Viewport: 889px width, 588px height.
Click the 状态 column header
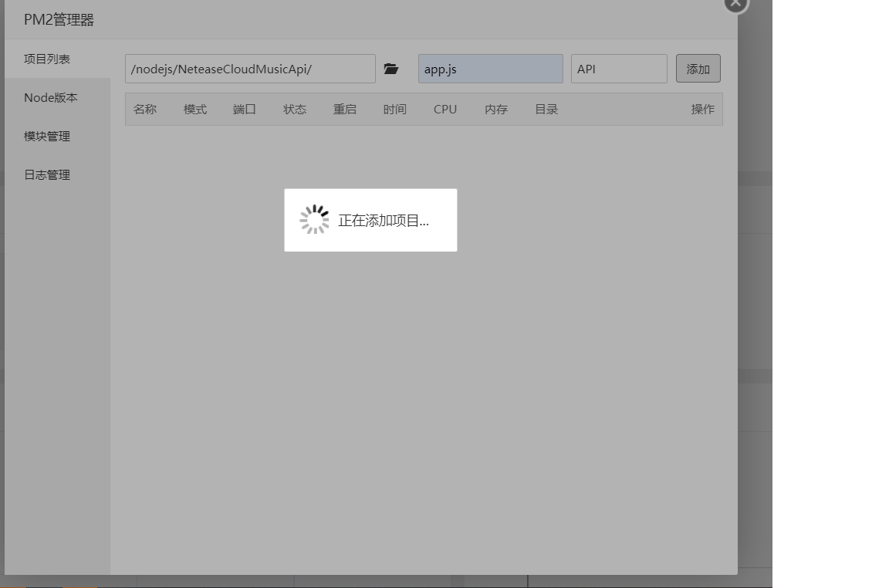294,109
